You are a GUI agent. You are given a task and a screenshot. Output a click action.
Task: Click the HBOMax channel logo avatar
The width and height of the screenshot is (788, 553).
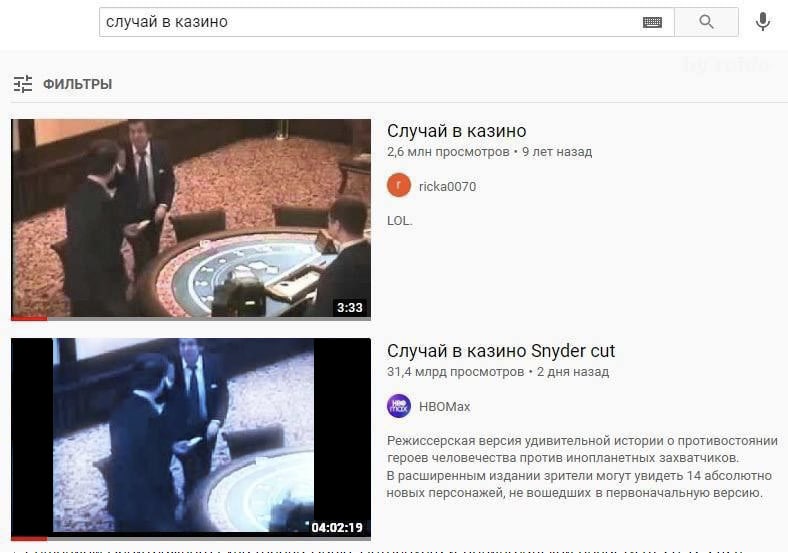[399, 406]
